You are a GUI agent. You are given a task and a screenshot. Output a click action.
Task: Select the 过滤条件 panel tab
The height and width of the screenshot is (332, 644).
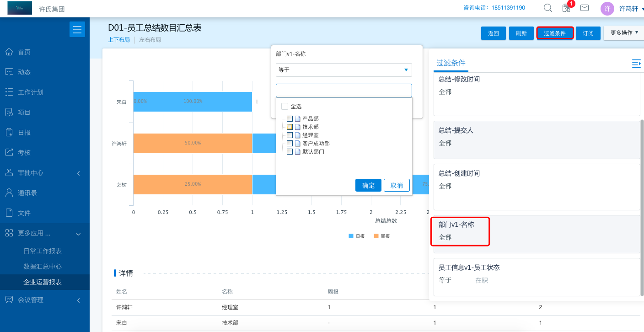click(x=451, y=63)
